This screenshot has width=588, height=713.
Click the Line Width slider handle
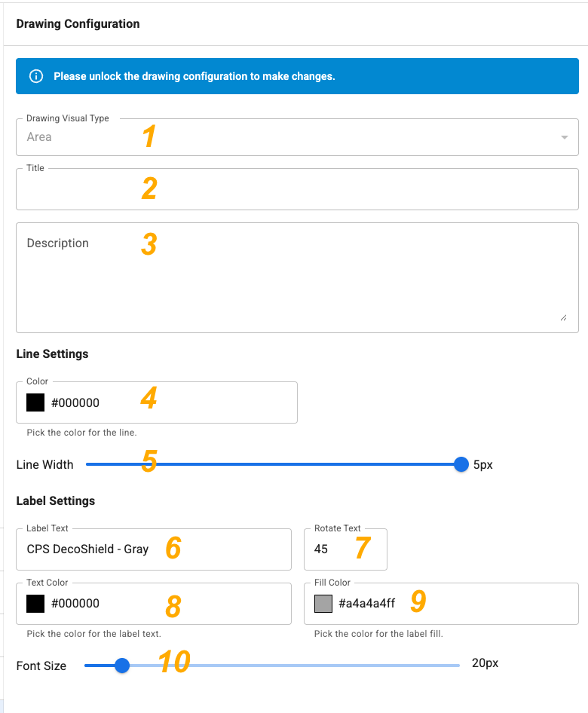pos(461,464)
